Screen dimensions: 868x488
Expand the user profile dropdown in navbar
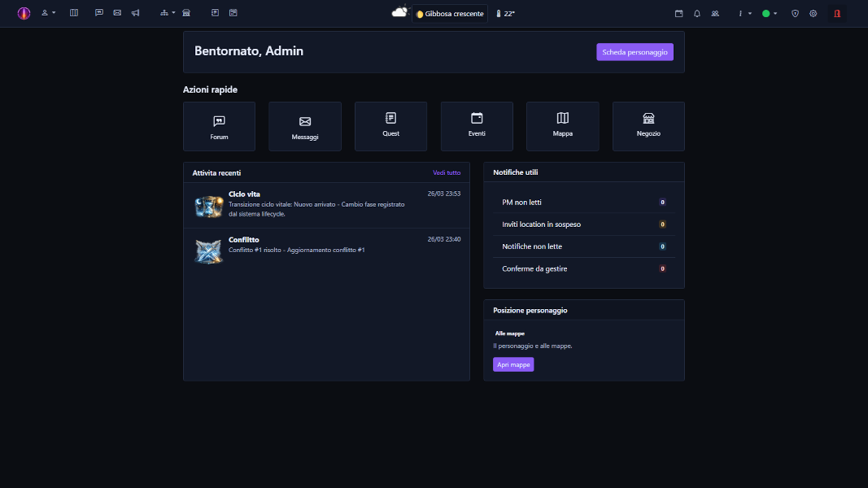(49, 13)
